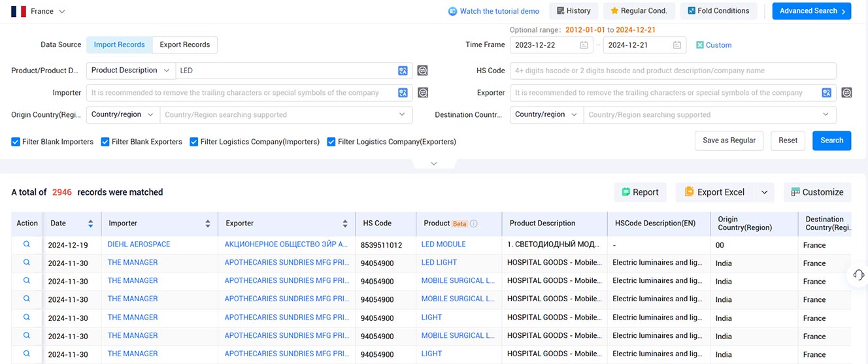The image size is (868, 364).
Task: Click Export Excel
Action: tap(714, 192)
